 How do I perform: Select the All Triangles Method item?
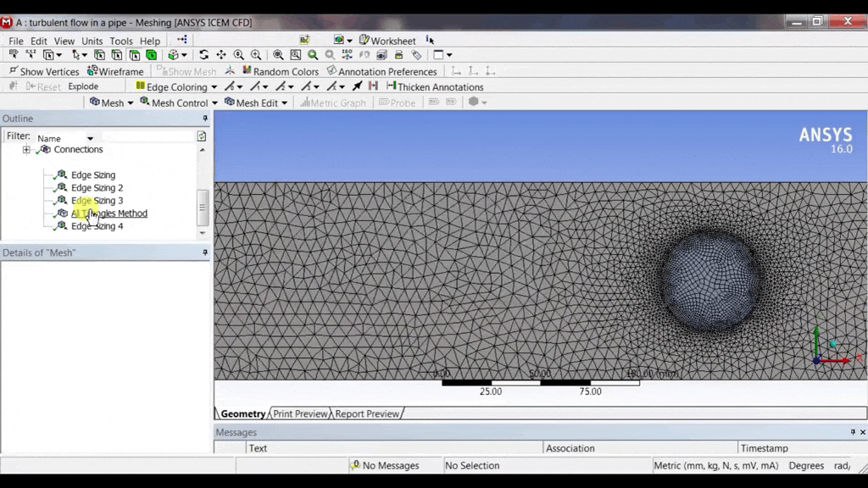[108, 213]
